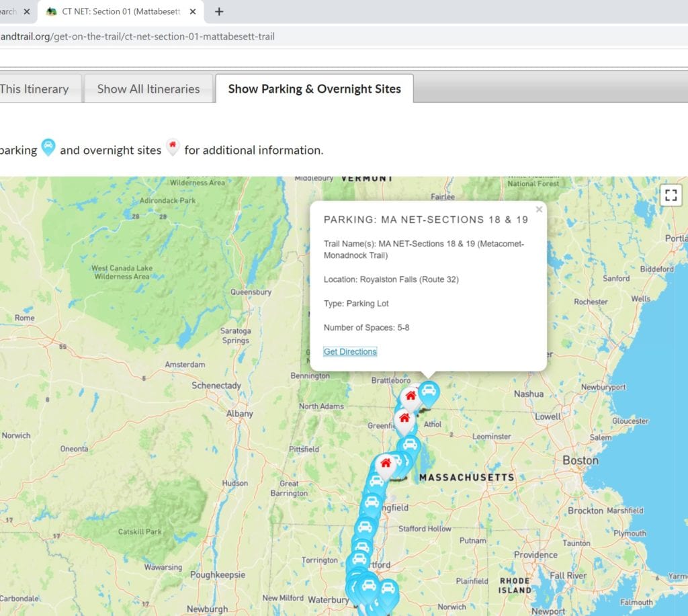This screenshot has width=688, height=616.
Task: Click the red overnight sites pin in legend
Action: pos(173,147)
